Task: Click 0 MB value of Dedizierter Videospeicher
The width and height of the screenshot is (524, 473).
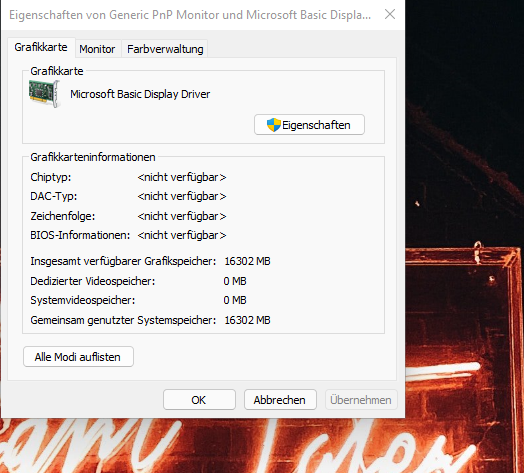Action: (235, 281)
